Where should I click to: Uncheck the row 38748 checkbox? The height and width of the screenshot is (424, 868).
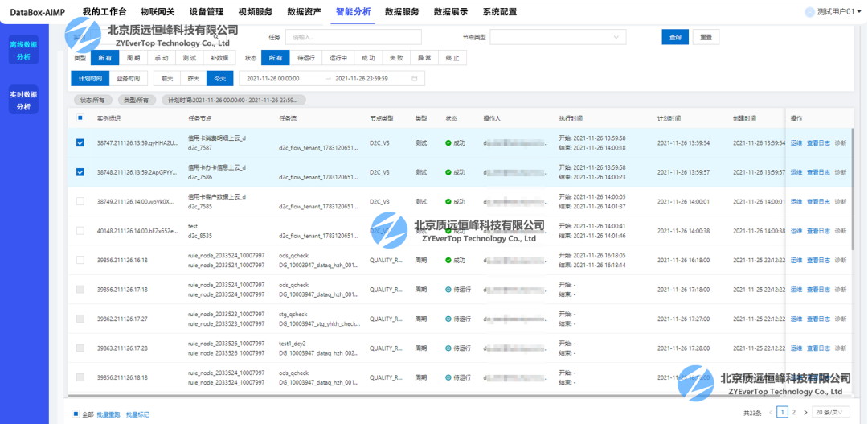coord(80,172)
